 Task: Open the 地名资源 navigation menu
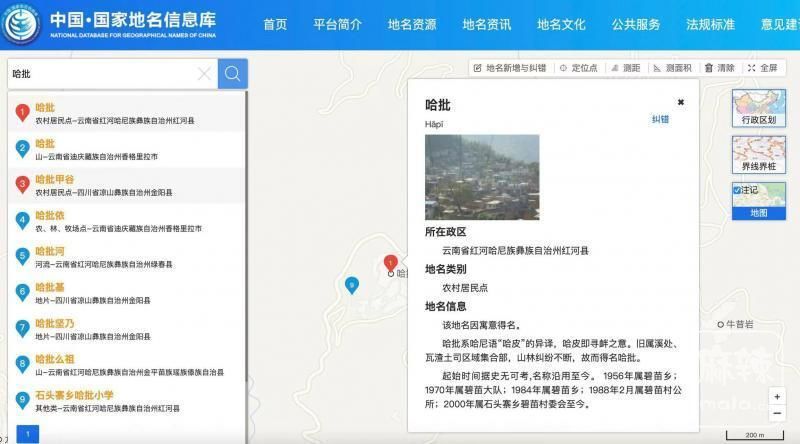click(412, 25)
